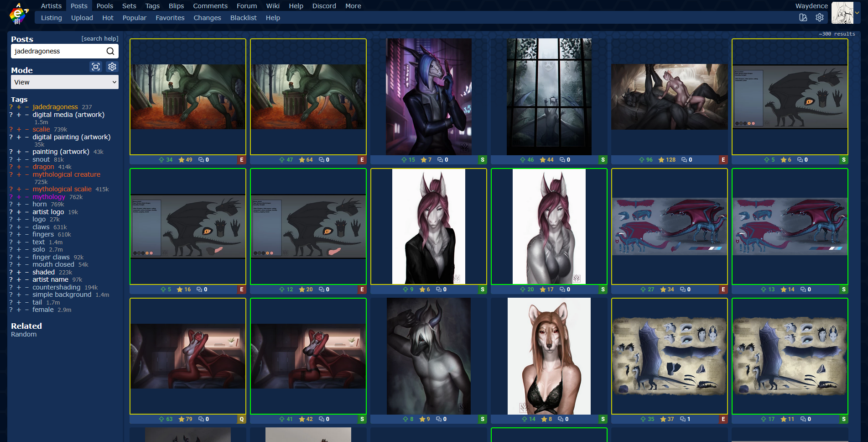This screenshot has width=868, height=442.
Task: Toggle plus to include the horn tag
Action: pyautogui.click(x=19, y=204)
